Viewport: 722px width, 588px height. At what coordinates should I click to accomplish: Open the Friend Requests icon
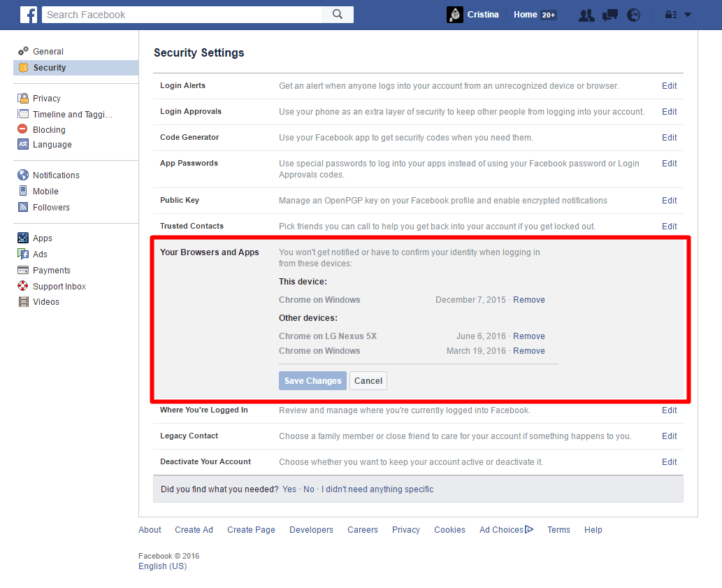586,15
